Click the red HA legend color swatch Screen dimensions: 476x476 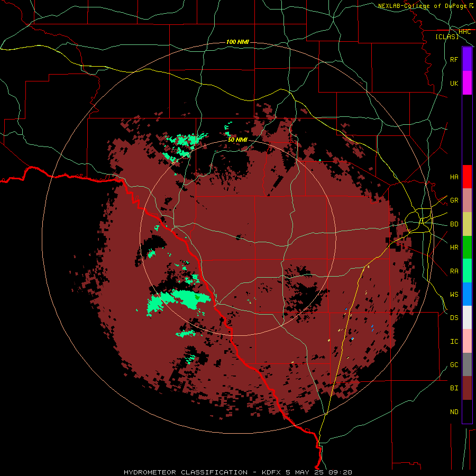pos(467,177)
